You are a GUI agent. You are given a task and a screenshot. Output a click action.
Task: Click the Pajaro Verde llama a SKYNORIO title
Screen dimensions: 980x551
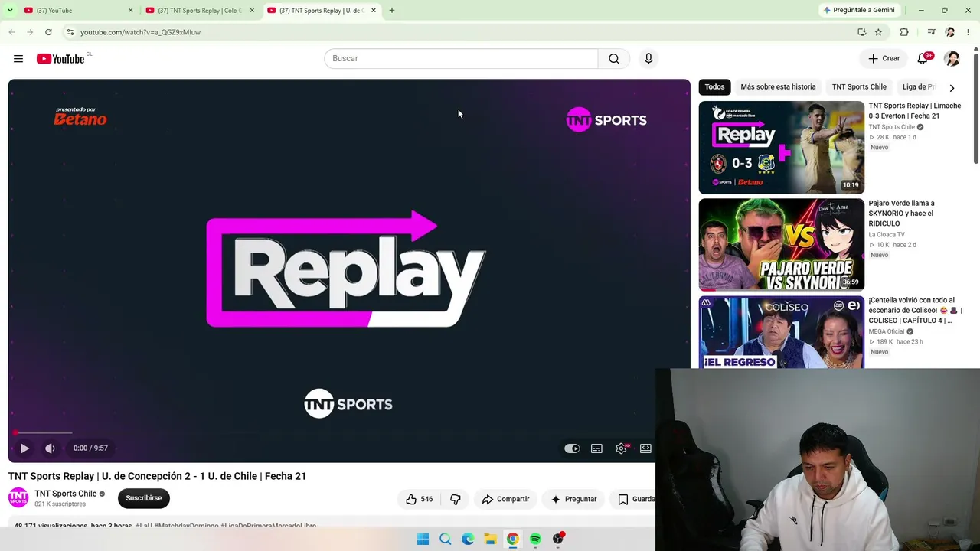[901, 214]
